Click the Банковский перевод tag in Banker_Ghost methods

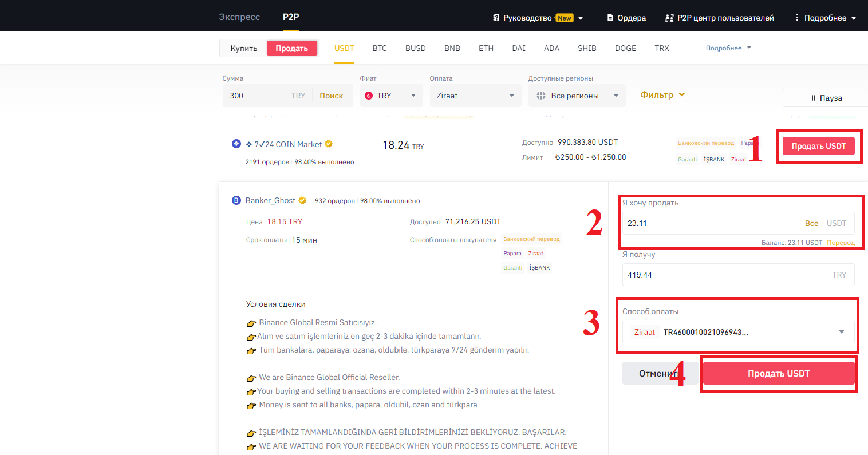(532, 239)
